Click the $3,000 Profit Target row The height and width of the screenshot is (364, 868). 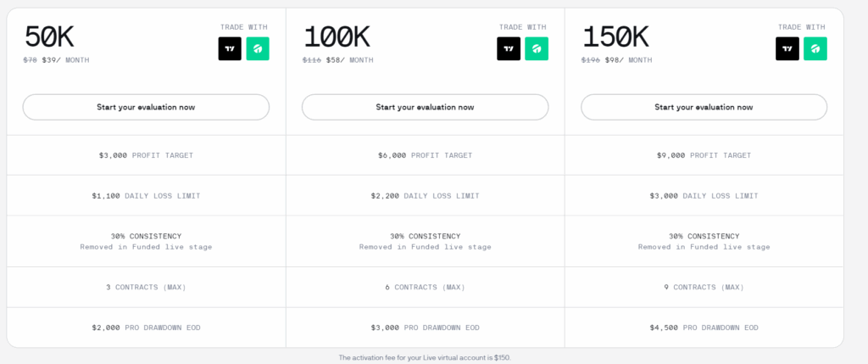tap(146, 155)
